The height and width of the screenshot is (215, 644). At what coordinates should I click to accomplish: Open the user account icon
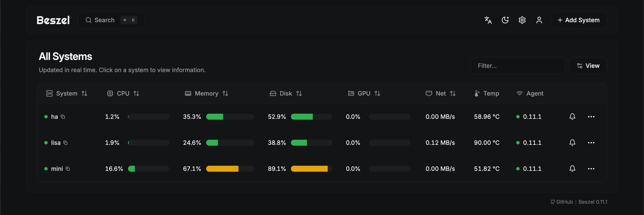coord(539,20)
